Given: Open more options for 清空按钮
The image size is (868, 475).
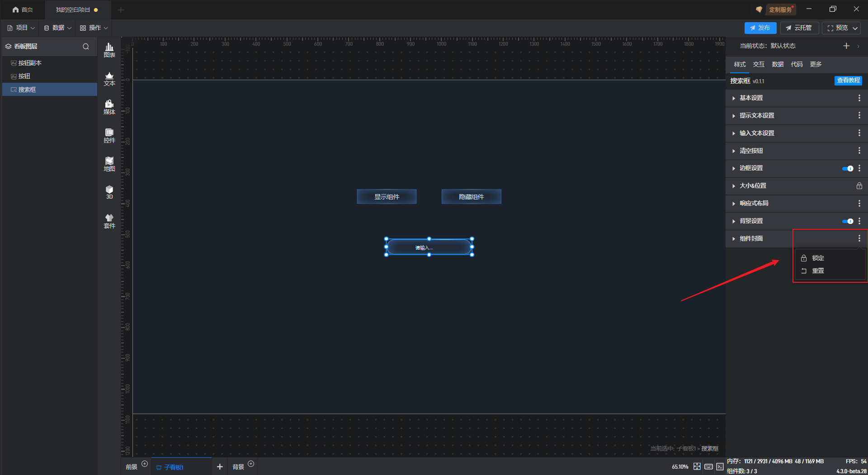Looking at the screenshot, I should point(859,151).
